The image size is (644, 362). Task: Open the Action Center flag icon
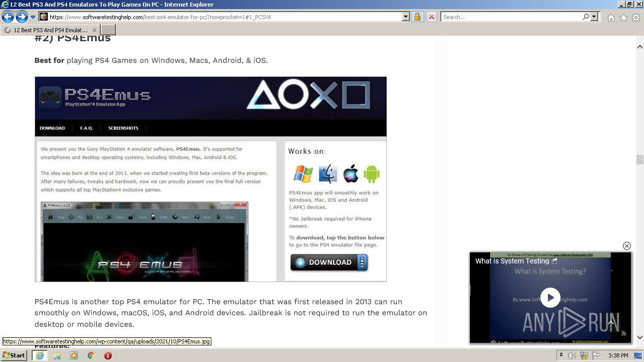(x=596, y=355)
